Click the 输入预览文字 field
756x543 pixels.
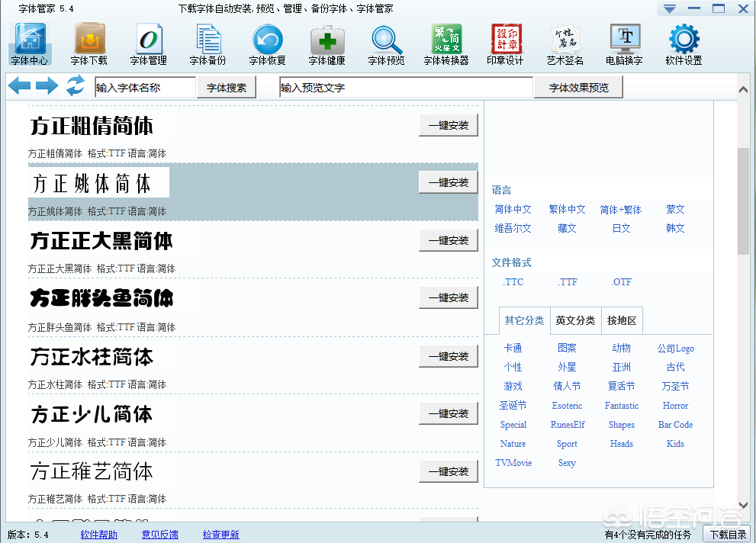[x=406, y=88]
